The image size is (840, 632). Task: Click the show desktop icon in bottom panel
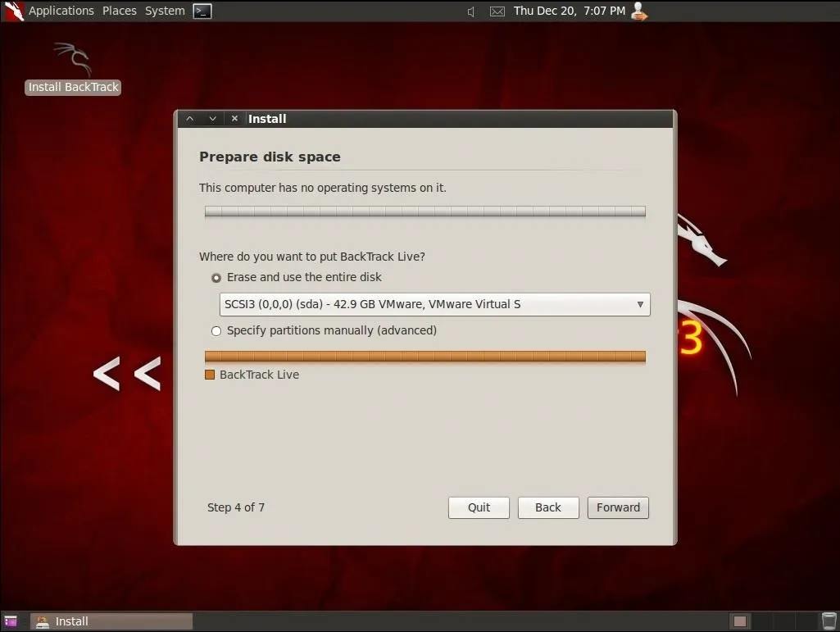click(11, 621)
